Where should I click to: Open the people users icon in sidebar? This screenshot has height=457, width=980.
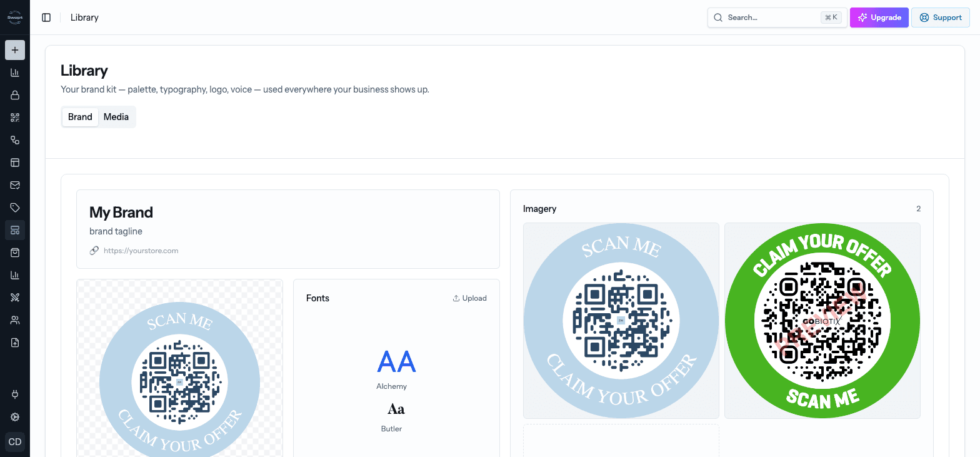tap(15, 320)
